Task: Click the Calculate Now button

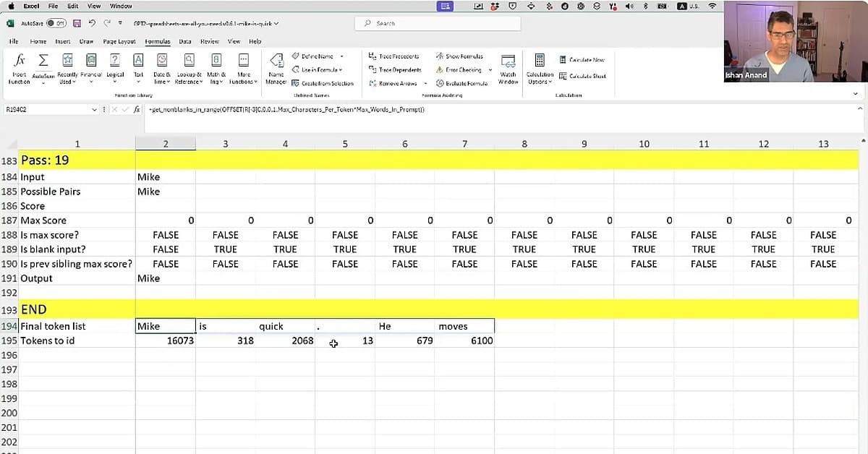Action: [582, 59]
